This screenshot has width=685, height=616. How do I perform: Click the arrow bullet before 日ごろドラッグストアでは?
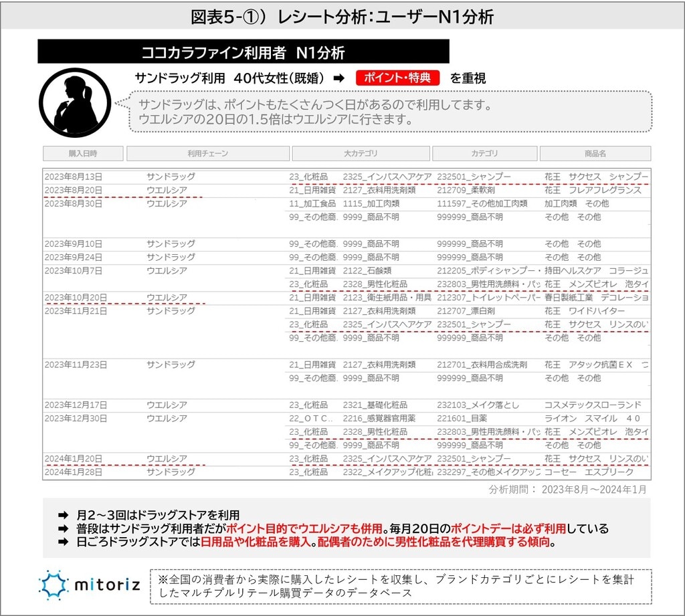click(64, 542)
